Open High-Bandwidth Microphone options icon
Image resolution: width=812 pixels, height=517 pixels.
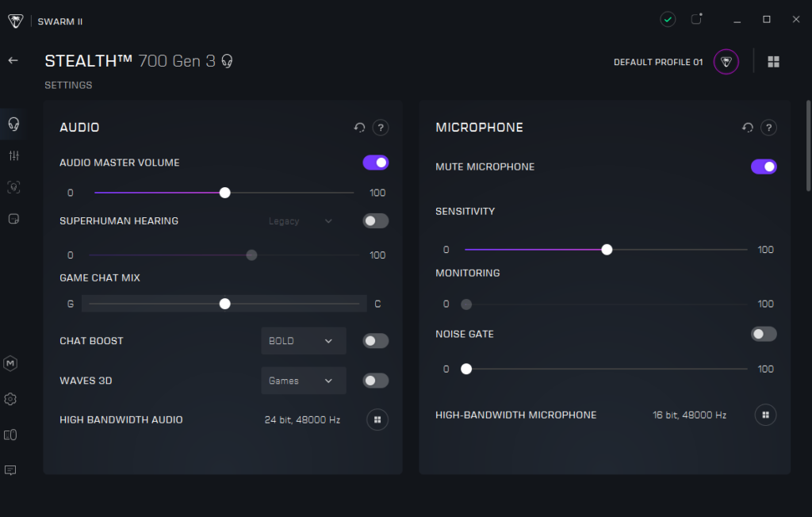pyautogui.click(x=765, y=415)
